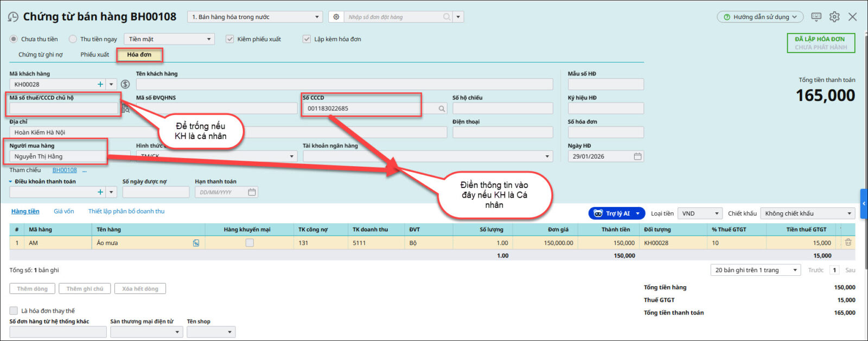Open the BH00108 reference link
Viewport: 868px width, 341px height.
65,171
